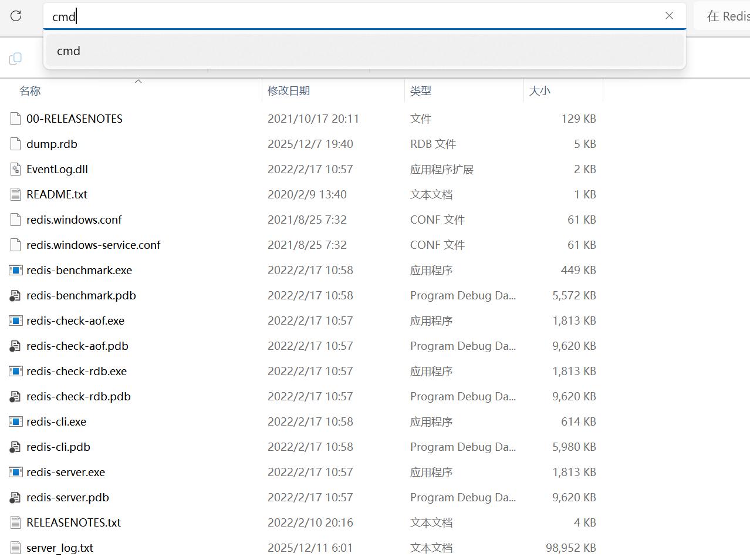This screenshot has height=560, width=750.
Task: Select file name 00-RELEASENOTES
Action: point(75,119)
